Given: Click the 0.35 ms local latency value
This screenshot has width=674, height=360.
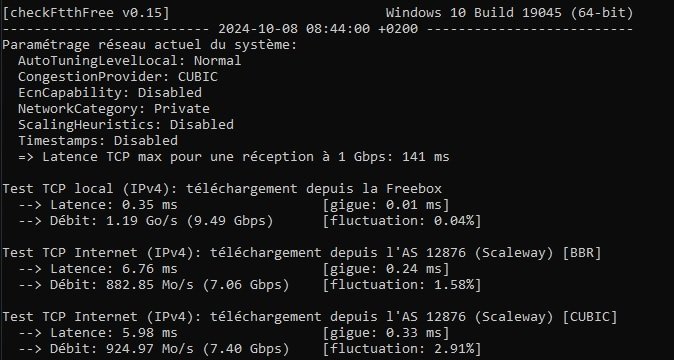Looking at the screenshot, I should click(x=150, y=205).
